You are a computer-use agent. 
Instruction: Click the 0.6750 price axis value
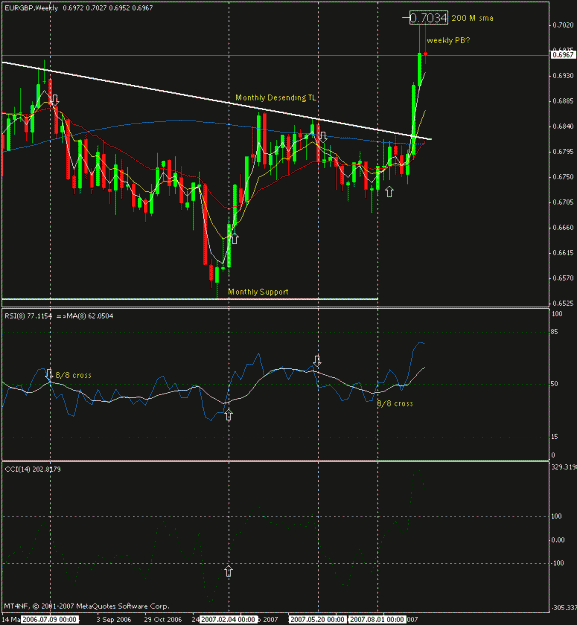(x=563, y=177)
